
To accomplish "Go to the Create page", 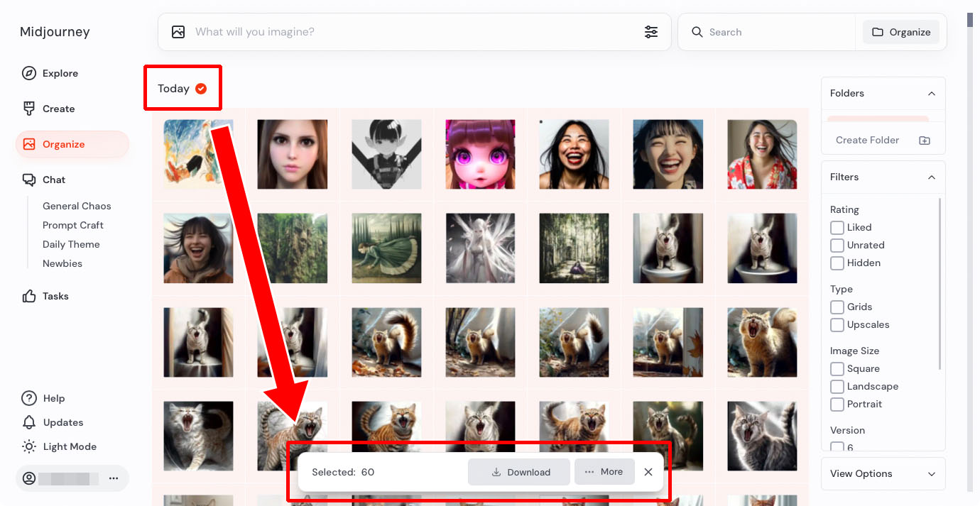I will click(x=58, y=109).
